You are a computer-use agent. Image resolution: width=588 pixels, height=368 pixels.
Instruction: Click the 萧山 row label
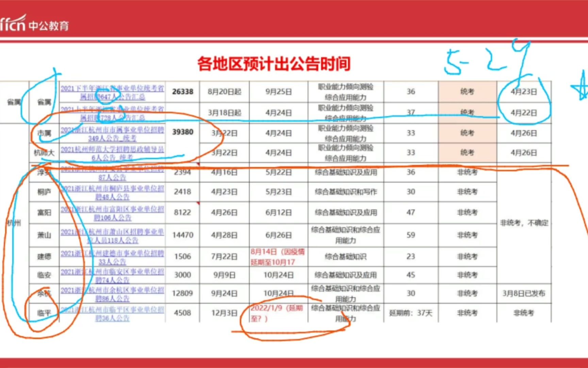click(44, 235)
